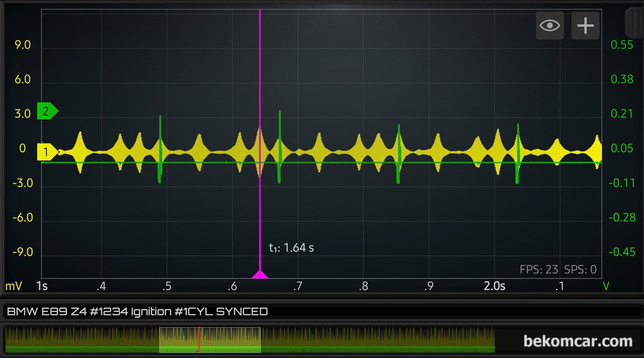Image resolution: width=644 pixels, height=358 pixels.
Task: Click the magenta cursor triangle handle
Action: click(x=260, y=275)
